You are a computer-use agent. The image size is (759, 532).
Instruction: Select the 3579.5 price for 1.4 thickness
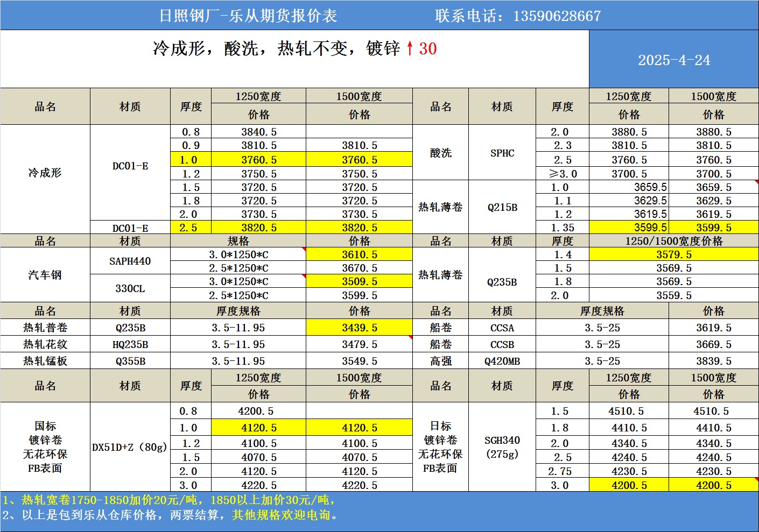(x=674, y=254)
